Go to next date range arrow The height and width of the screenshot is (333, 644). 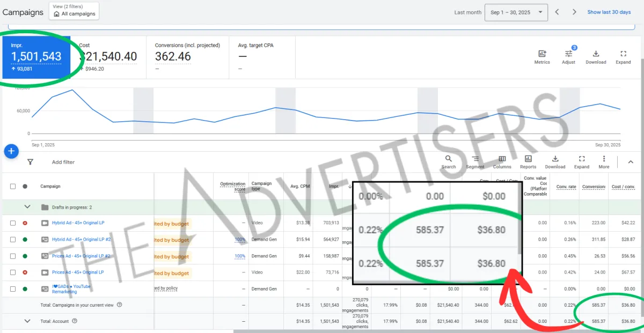point(574,12)
